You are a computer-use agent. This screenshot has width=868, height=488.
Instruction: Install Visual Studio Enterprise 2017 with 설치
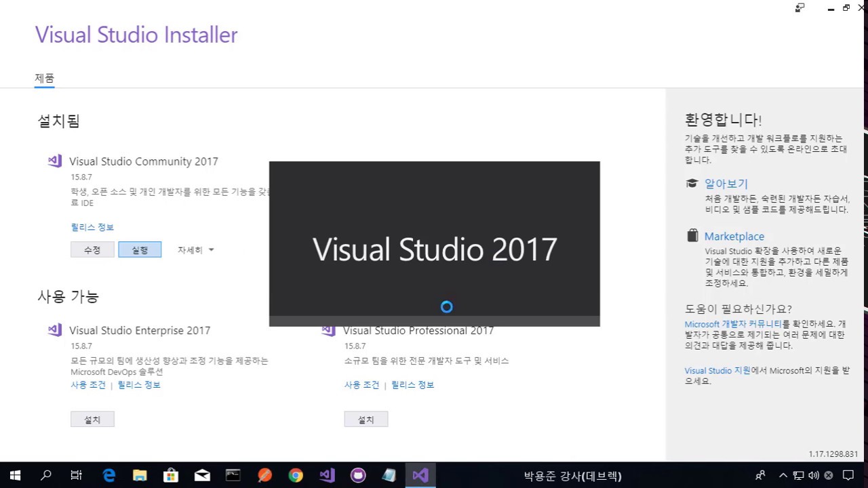click(x=92, y=420)
